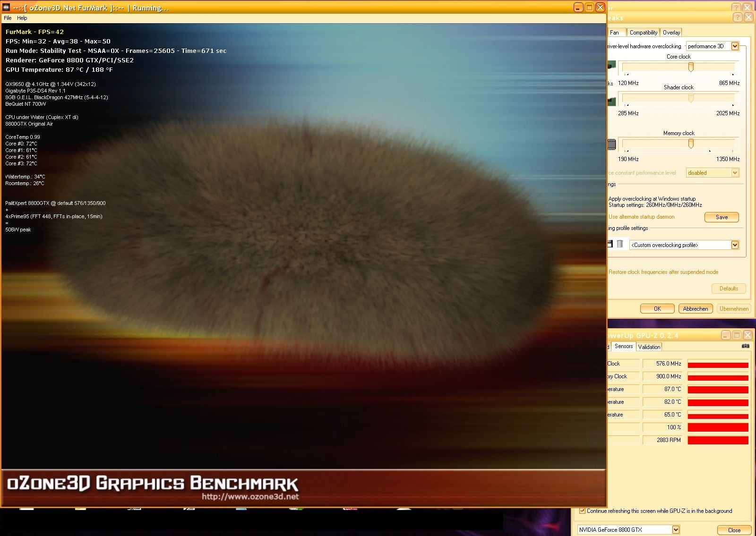Click the Restore clock frequencies after suspended mode label

663,272
